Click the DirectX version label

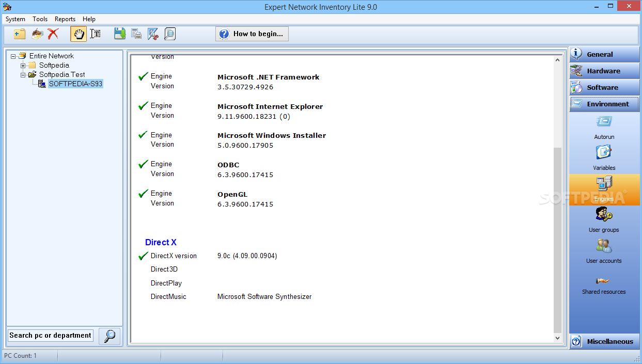(x=174, y=256)
